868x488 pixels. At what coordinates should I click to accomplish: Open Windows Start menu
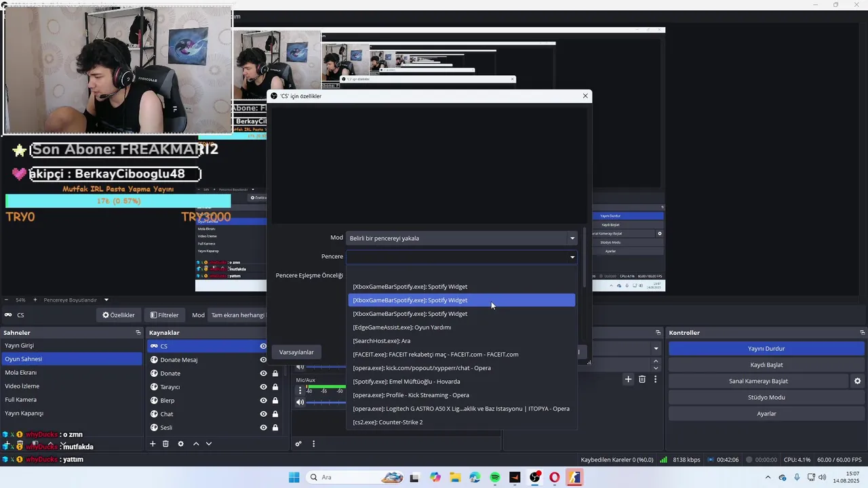pos(294,477)
